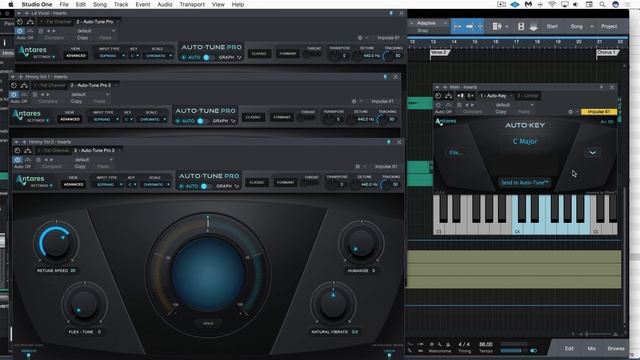Open the Transport menu in the menu bar
The image size is (640, 360).
(192, 4)
